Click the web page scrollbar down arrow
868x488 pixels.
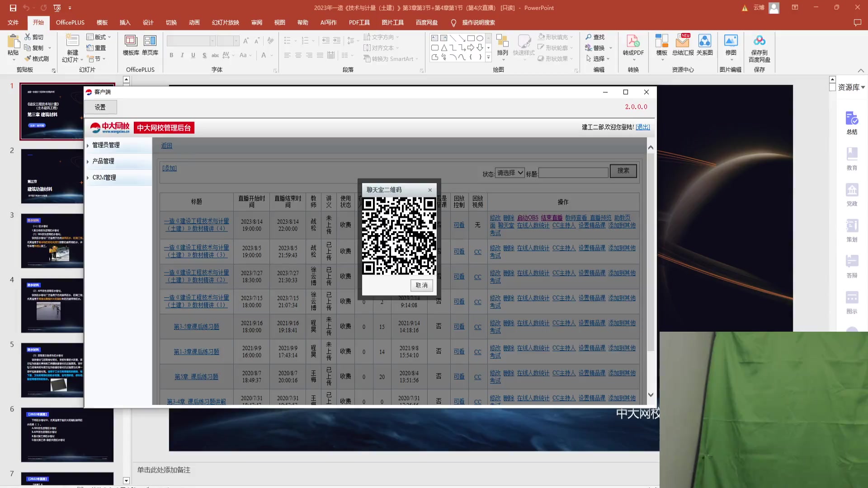(x=651, y=395)
